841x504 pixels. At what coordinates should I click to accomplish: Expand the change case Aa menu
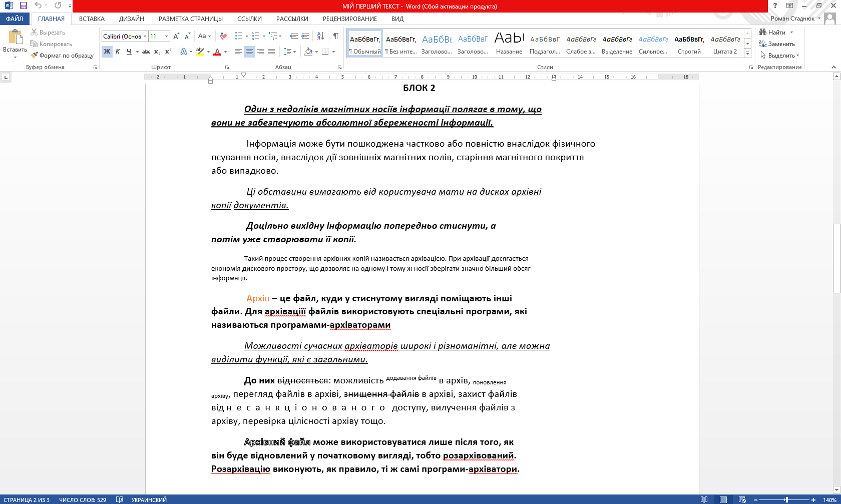pyautogui.click(x=204, y=36)
